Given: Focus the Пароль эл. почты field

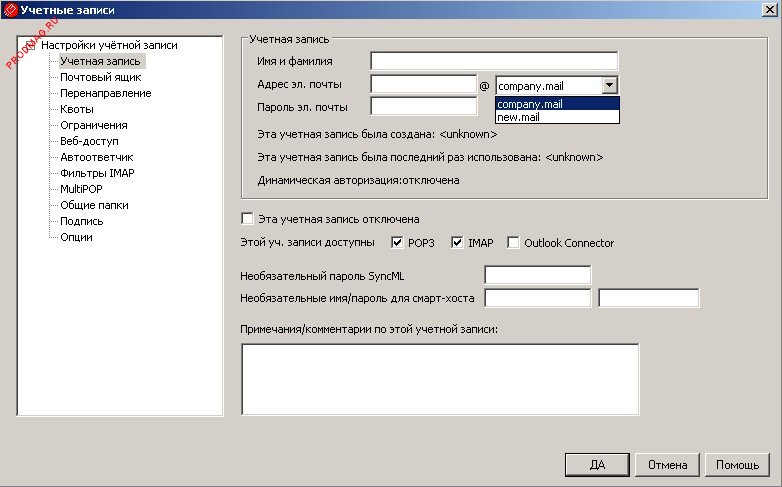Looking at the screenshot, I should [423, 106].
